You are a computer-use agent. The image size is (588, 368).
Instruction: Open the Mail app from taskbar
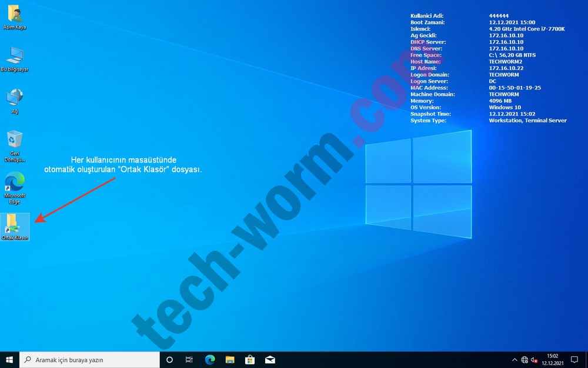270,359
